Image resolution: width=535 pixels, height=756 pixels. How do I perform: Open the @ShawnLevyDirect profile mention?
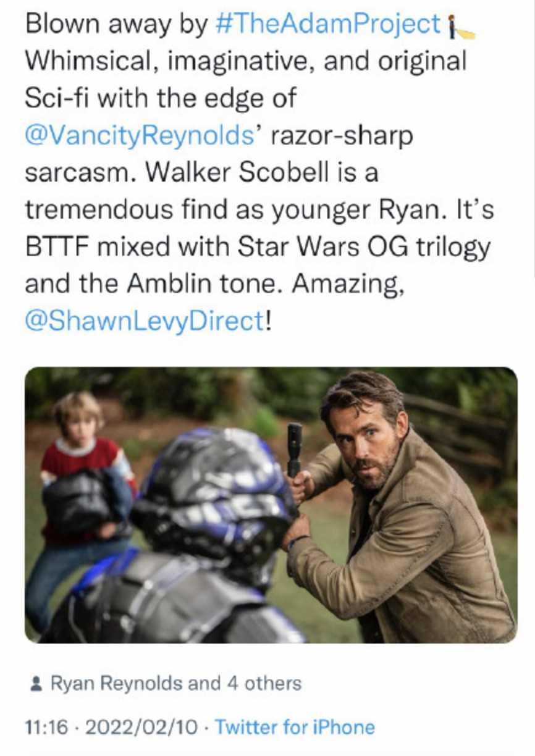point(145,321)
